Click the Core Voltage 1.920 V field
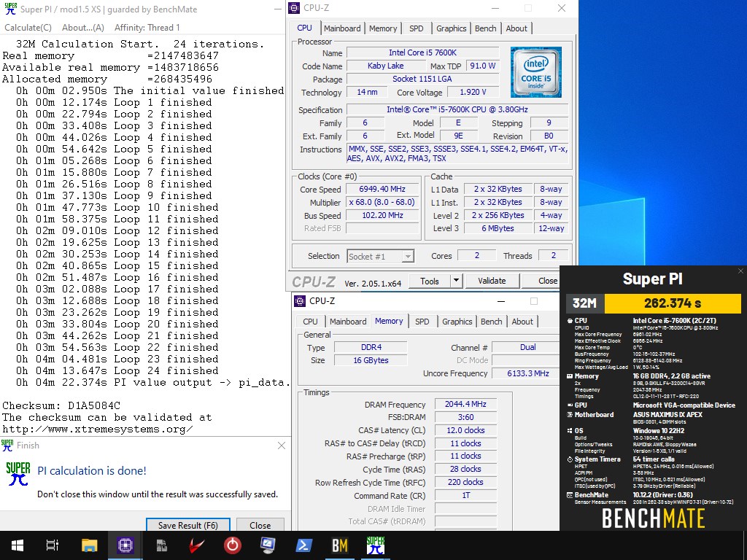 [473, 92]
